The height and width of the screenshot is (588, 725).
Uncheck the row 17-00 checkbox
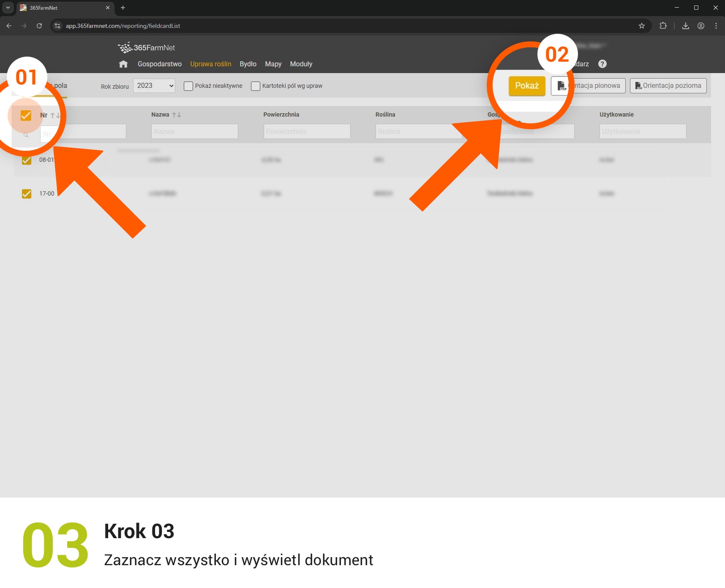point(27,193)
